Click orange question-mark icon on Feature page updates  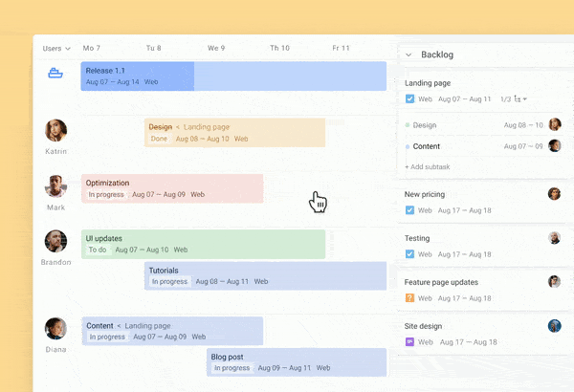[x=409, y=298]
